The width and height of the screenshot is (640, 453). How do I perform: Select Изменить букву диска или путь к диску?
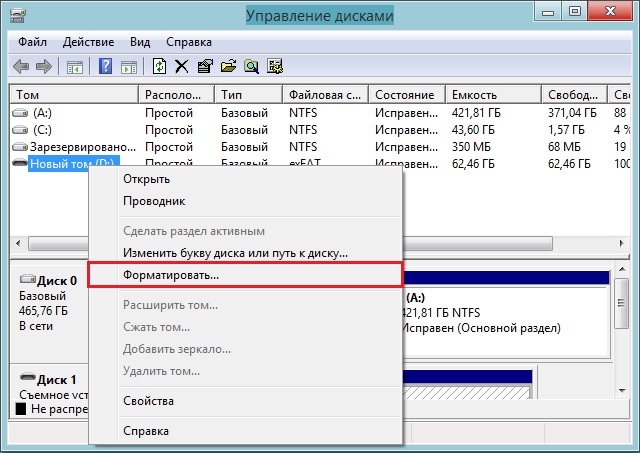tap(235, 253)
